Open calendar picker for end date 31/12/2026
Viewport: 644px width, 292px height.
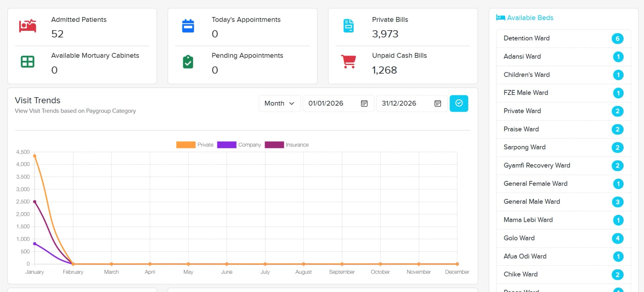coord(438,103)
